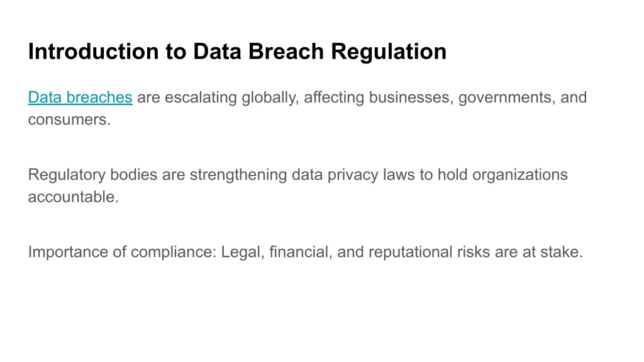Click the word 'reputational' in last paragraph
This screenshot has width=644, height=362.
tap(410, 252)
